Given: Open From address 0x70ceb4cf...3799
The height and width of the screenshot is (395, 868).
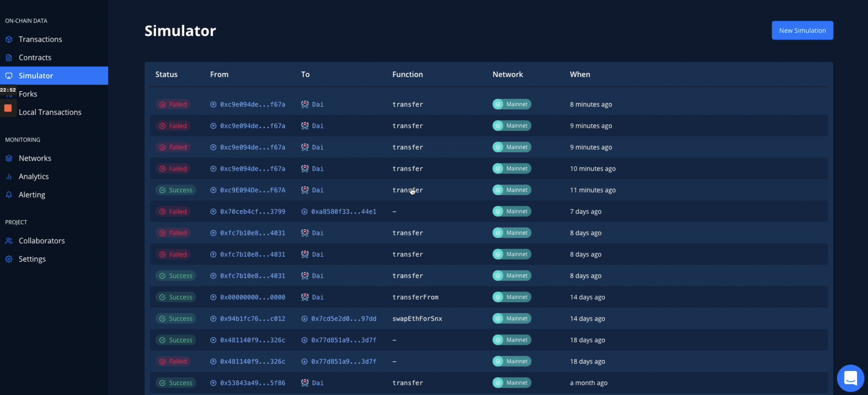Looking at the screenshot, I should pyautogui.click(x=253, y=211).
